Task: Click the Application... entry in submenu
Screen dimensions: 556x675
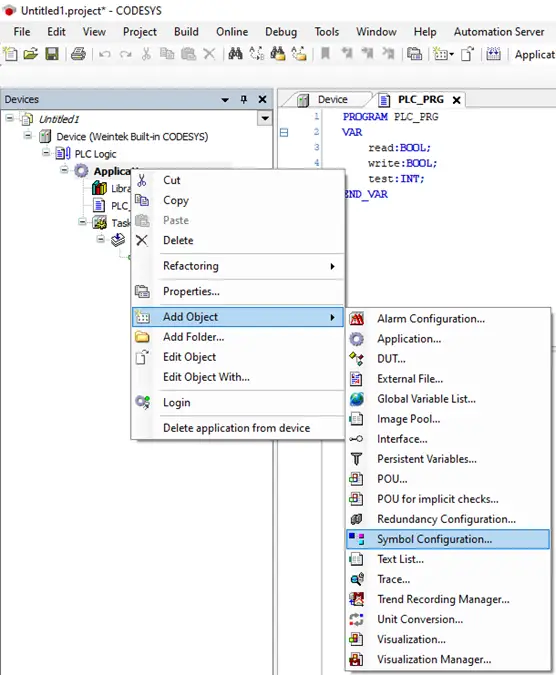Action: point(448,338)
